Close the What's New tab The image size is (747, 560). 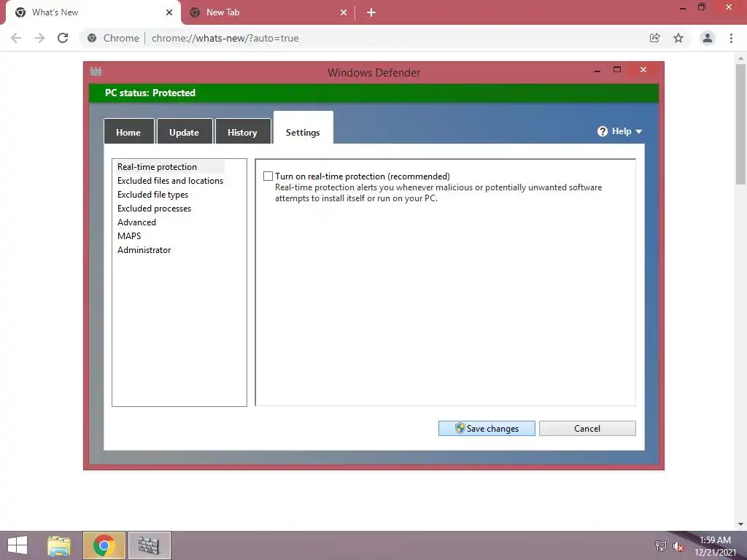coord(169,12)
